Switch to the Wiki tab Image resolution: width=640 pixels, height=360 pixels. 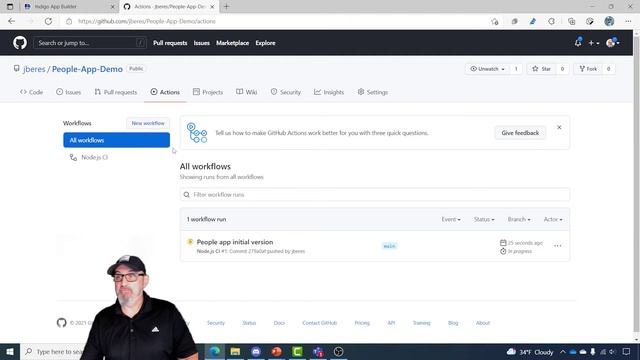point(247,92)
